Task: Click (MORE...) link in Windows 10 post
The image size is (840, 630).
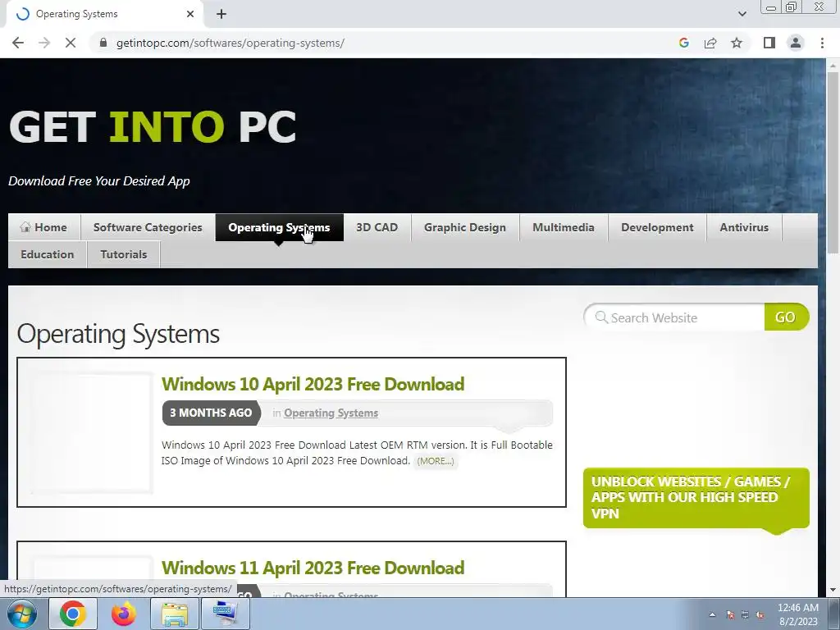Action: pyautogui.click(x=435, y=461)
